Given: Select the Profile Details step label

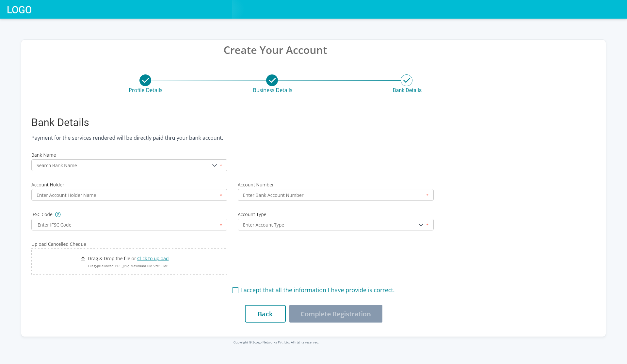Looking at the screenshot, I should point(145,90).
